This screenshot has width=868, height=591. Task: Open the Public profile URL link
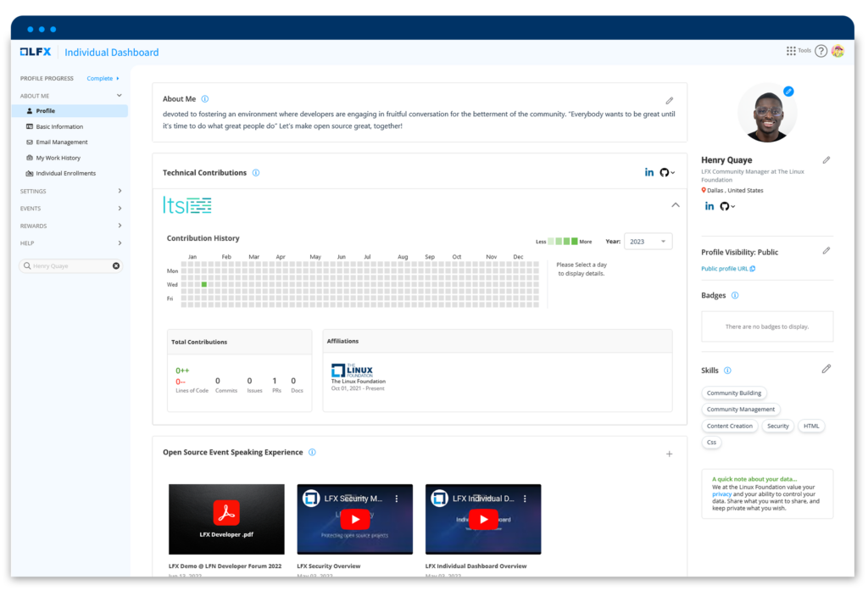coord(727,268)
